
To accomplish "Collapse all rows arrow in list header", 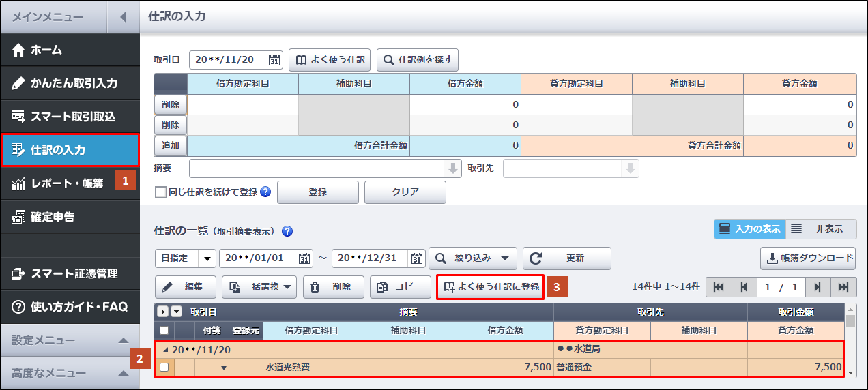I will pos(176,312).
